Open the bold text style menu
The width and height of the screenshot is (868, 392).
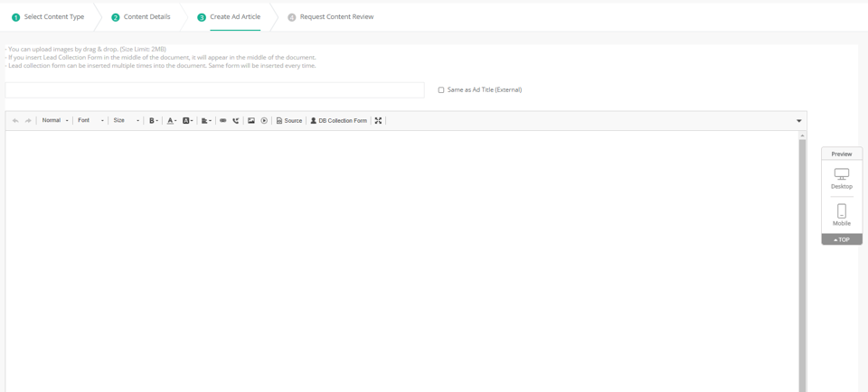(x=154, y=120)
